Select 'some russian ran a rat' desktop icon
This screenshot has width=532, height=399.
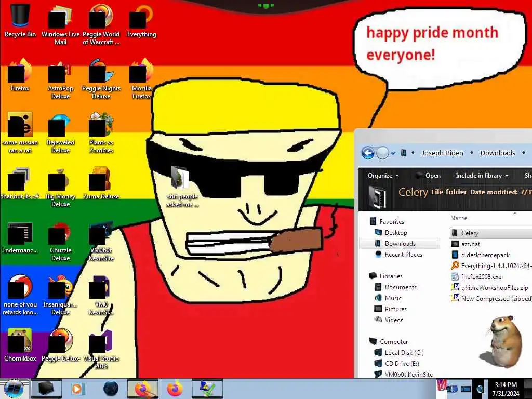click(20, 132)
